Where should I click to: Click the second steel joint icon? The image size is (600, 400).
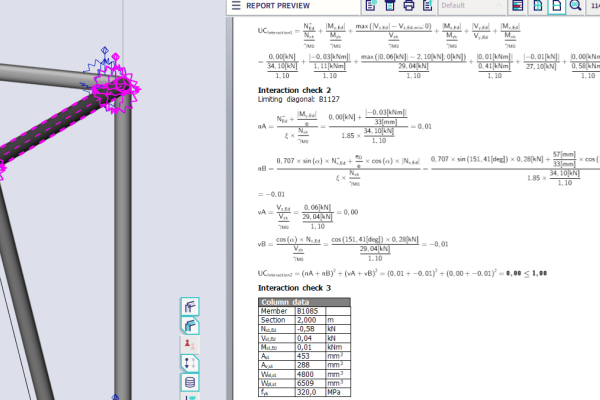coord(190,326)
